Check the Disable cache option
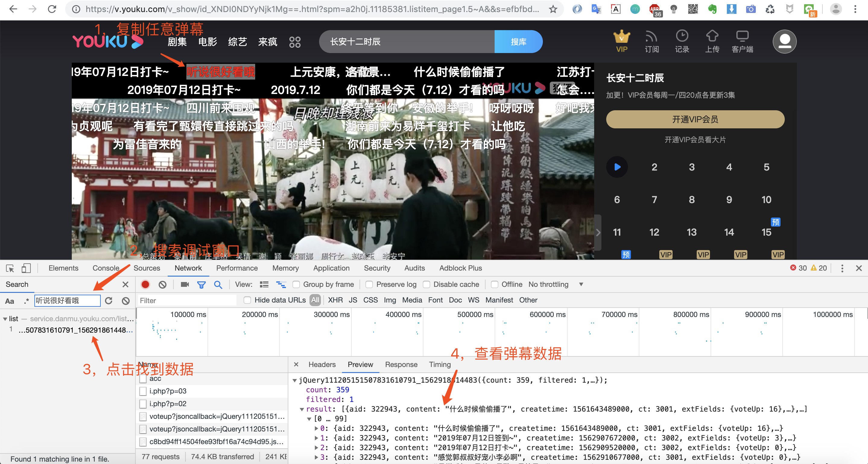The image size is (868, 464). [426, 284]
